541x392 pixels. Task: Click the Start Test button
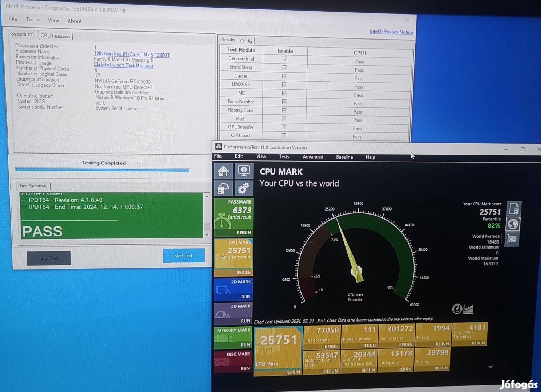click(x=183, y=256)
